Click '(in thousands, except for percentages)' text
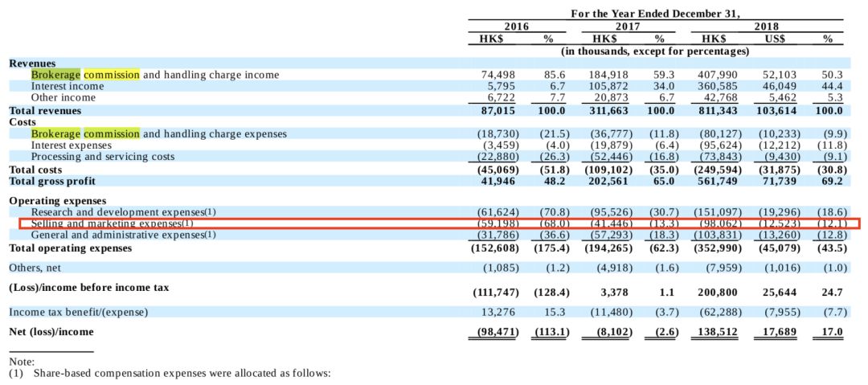The width and height of the screenshot is (868, 385). click(656, 51)
